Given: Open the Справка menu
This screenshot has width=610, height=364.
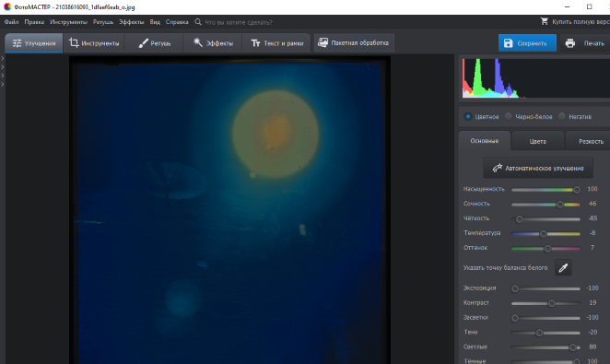Looking at the screenshot, I should (x=177, y=22).
